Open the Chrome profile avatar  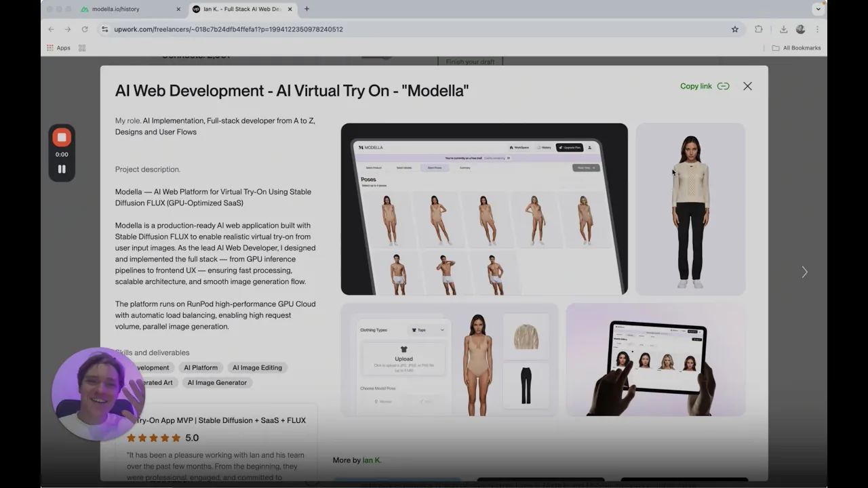pyautogui.click(x=800, y=29)
